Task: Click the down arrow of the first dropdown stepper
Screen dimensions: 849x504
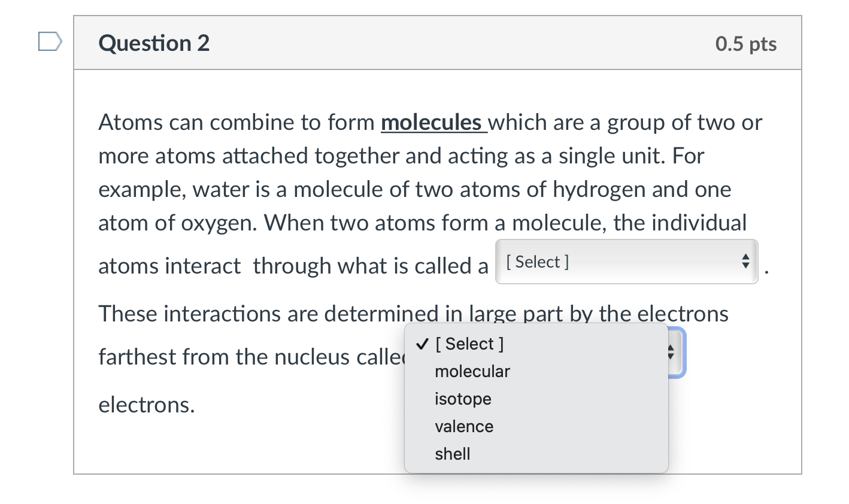Action: 745,265
